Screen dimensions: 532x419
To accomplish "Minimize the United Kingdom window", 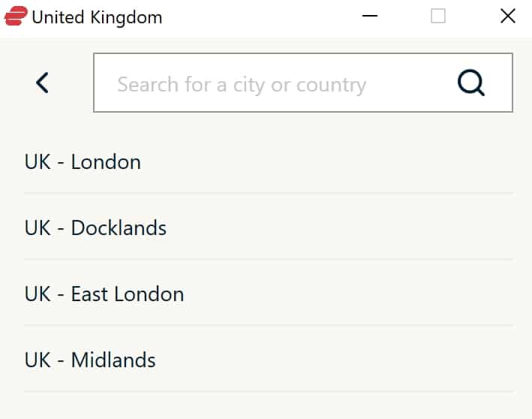I will tap(370, 16).
